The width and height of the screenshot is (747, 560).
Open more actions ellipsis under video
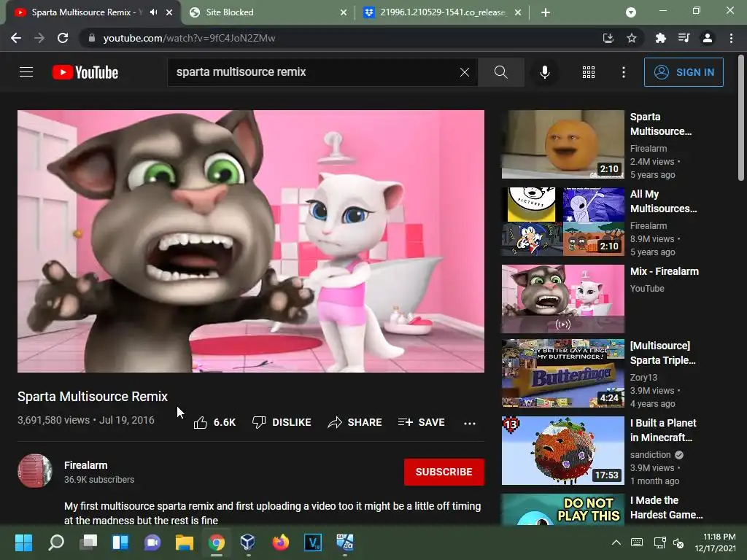470,423
